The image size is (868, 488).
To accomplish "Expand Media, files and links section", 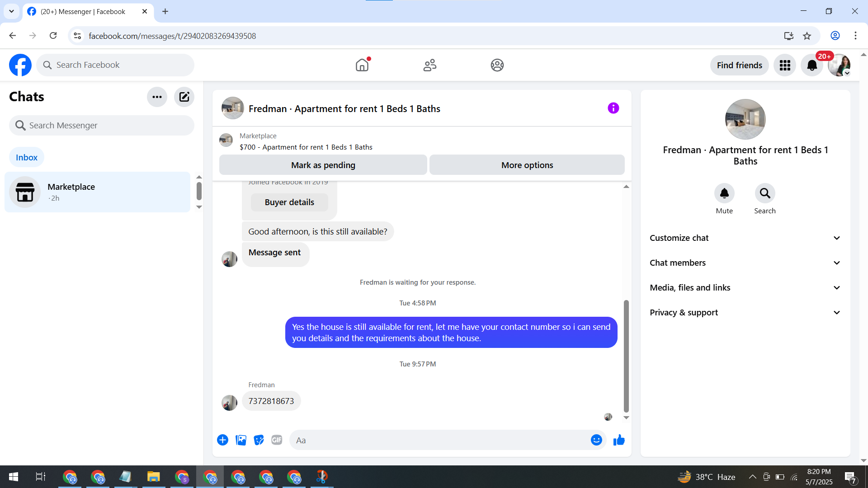I will [x=745, y=288].
